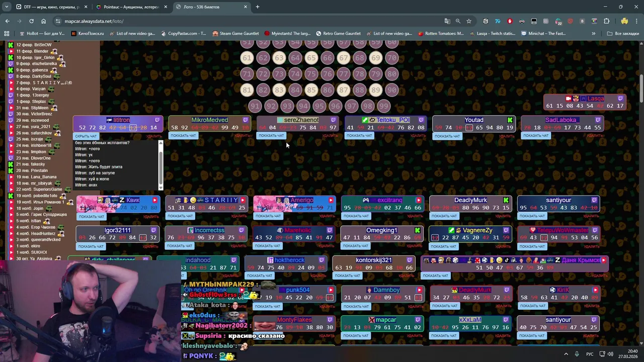Show Teitoku_POI's chat
This screenshot has width=644, height=362.
tap(359, 136)
